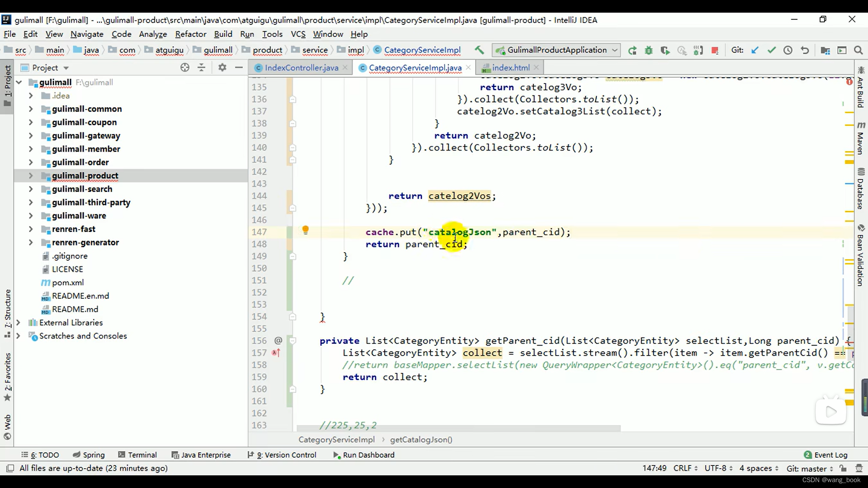Click the collapse all icon in Project panel
Screen dimensions: 868x488
(202, 67)
